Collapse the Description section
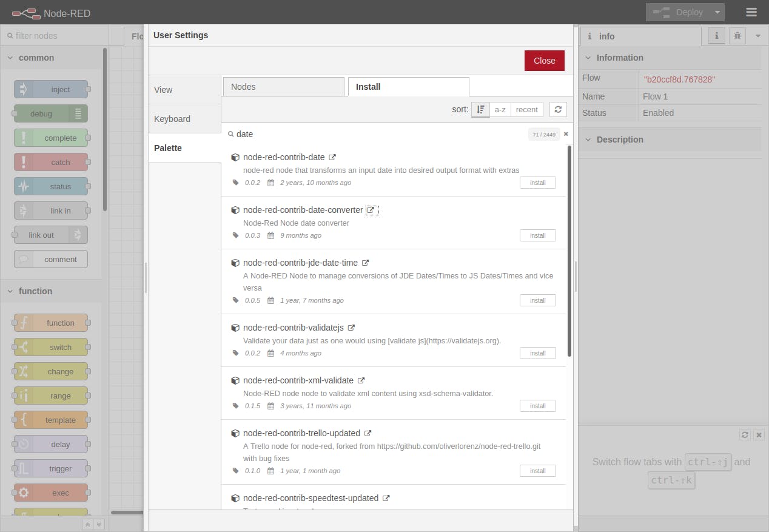This screenshot has width=769, height=532. [x=670, y=140]
